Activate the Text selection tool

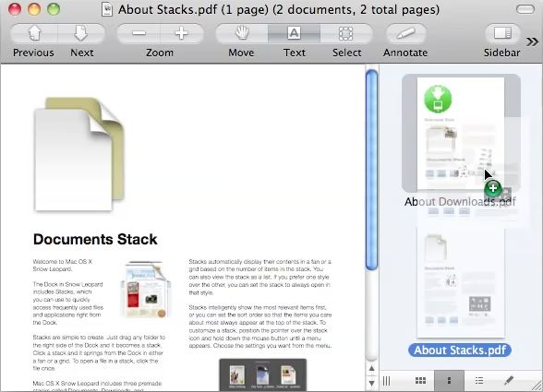[294, 33]
